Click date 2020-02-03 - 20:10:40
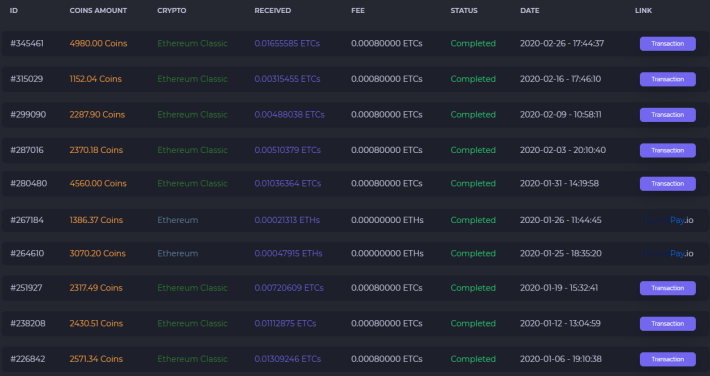Screen dimensions: 710x376 tap(563, 150)
